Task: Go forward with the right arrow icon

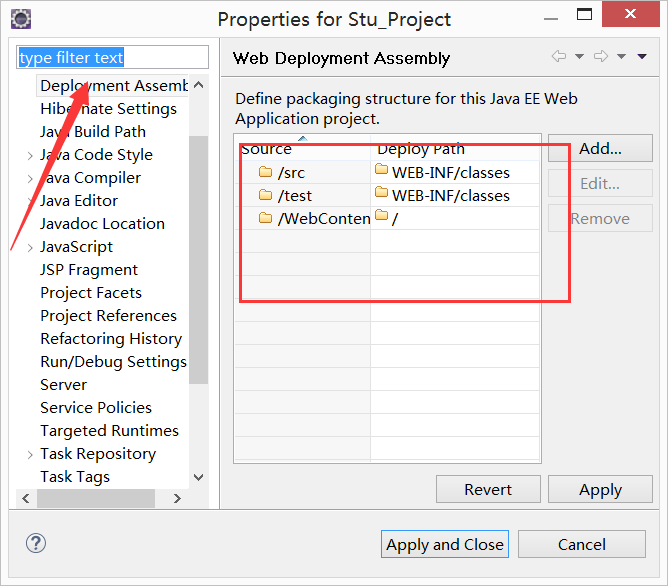Action: click(601, 56)
